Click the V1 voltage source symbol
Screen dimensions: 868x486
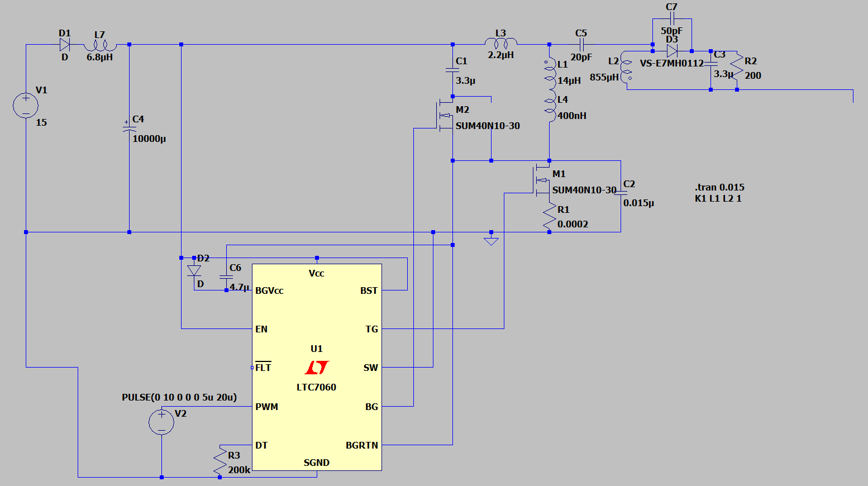click(x=26, y=106)
